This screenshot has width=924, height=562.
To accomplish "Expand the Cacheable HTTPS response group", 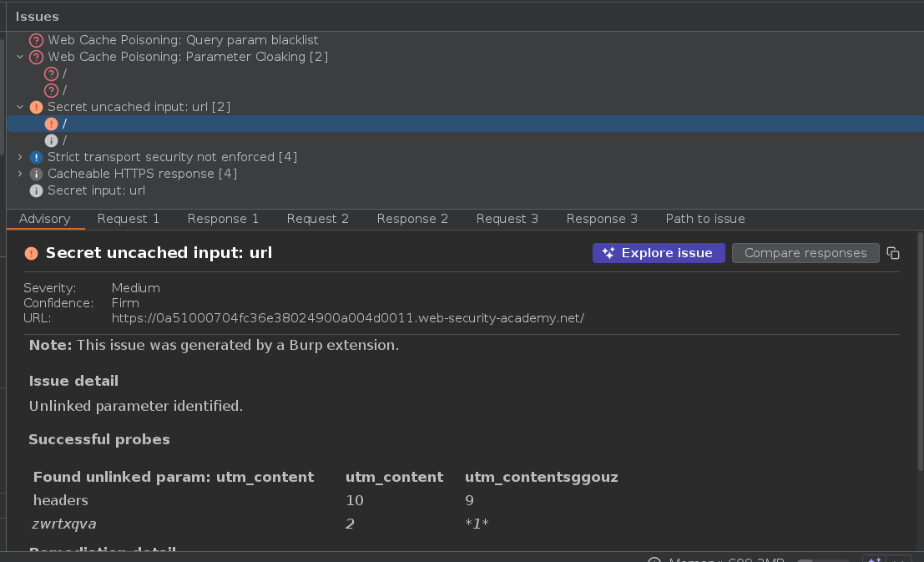I will (x=21, y=174).
